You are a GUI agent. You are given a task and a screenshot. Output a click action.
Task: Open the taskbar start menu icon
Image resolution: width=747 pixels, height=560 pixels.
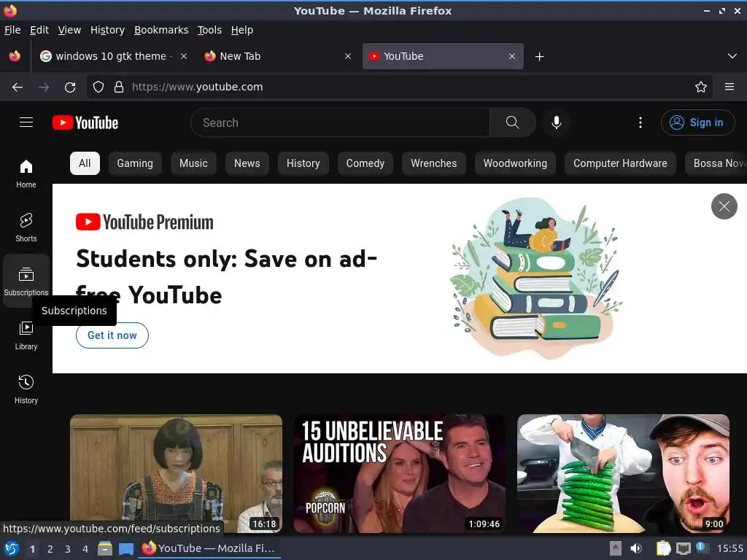(x=10, y=548)
